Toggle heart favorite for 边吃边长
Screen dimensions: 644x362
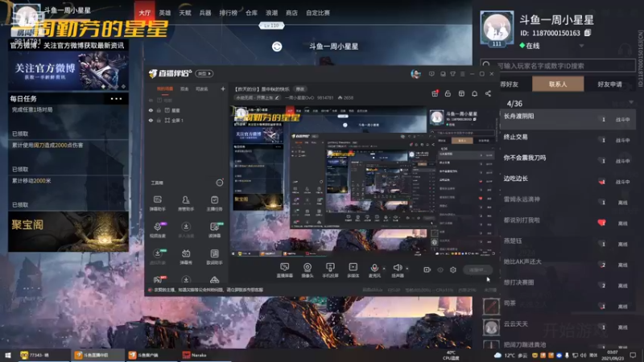click(x=601, y=182)
